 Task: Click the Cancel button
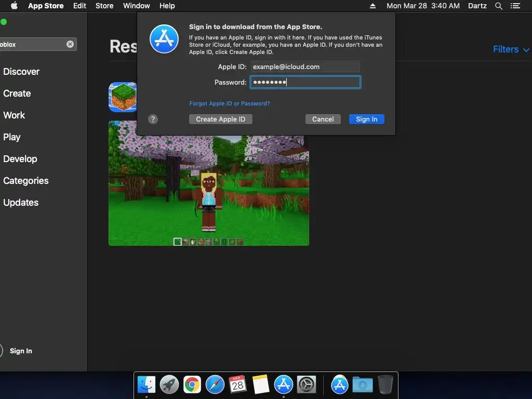click(x=323, y=119)
